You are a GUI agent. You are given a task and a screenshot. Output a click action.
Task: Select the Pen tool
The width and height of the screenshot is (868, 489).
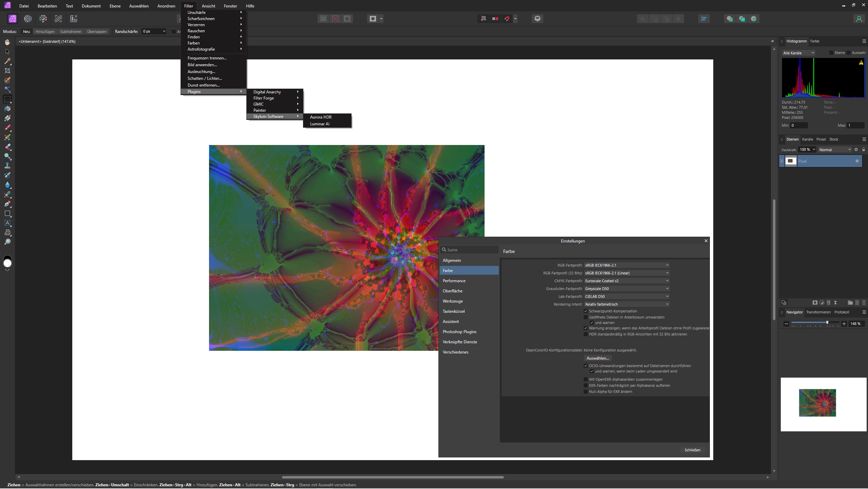[7, 204]
